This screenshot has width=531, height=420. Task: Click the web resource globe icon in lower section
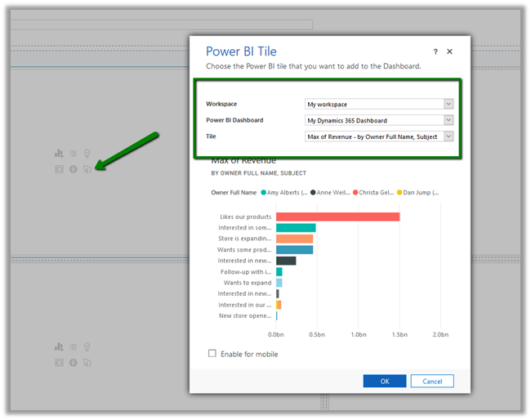(x=73, y=362)
